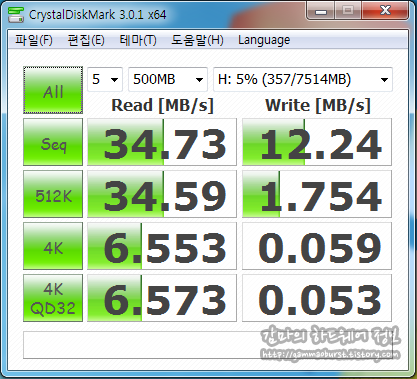Open the 테마(T) menu

point(138,40)
